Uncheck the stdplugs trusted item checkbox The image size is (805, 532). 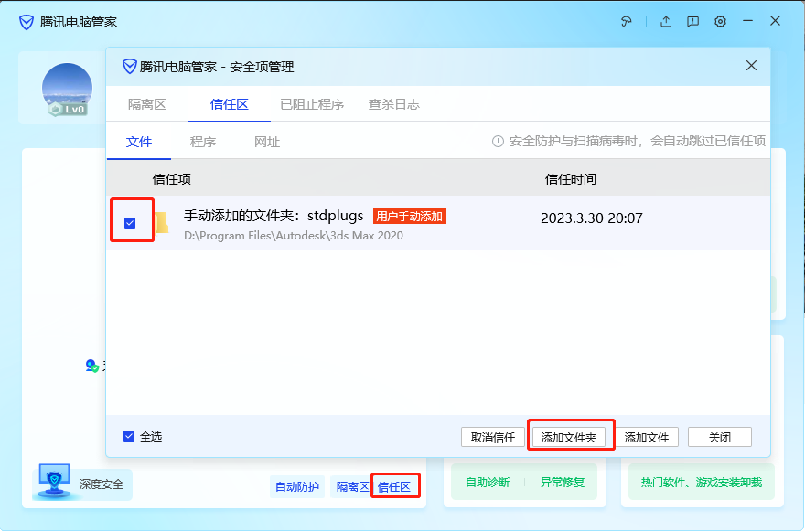(130, 223)
